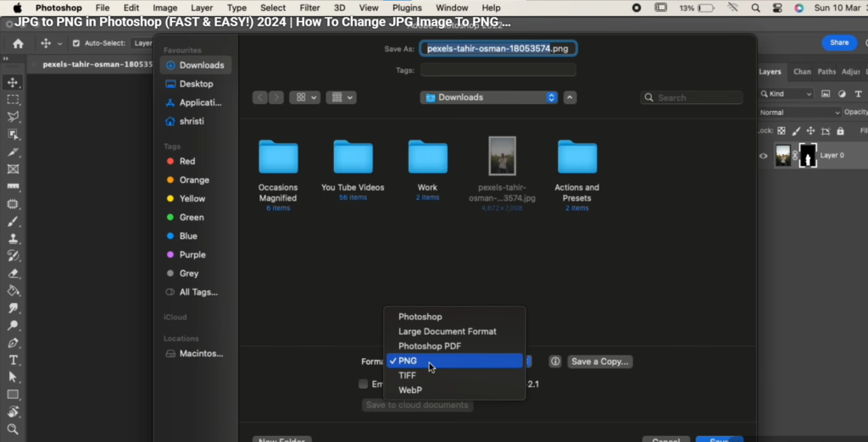Select the Rectangular Marquee tool
This screenshot has width=868, height=442.
pos(13,100)
